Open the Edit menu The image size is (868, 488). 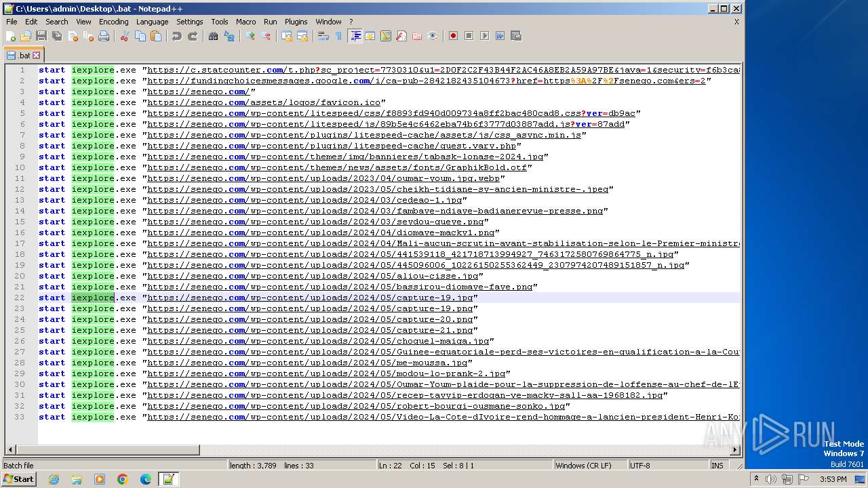tap(31, 22)
